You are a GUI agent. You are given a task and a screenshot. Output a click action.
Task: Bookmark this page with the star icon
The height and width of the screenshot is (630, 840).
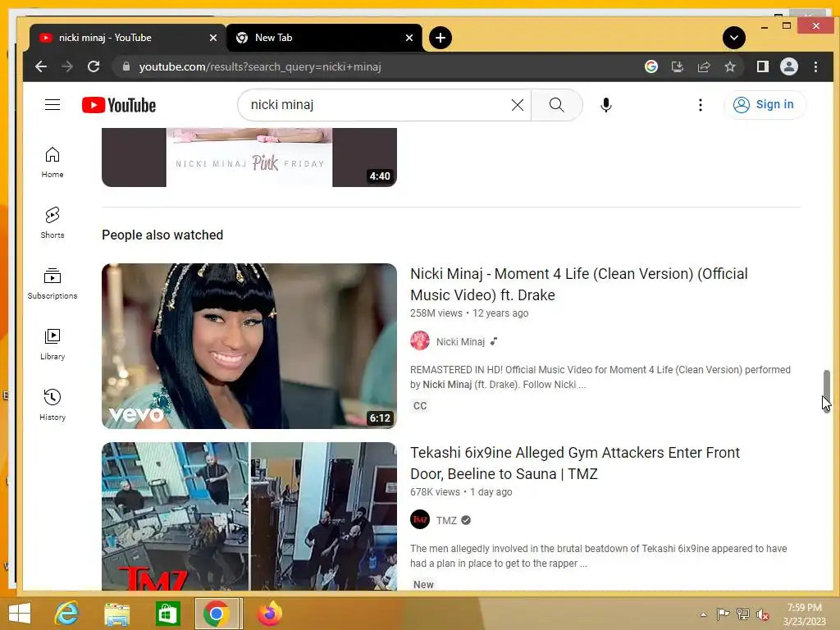729,66
